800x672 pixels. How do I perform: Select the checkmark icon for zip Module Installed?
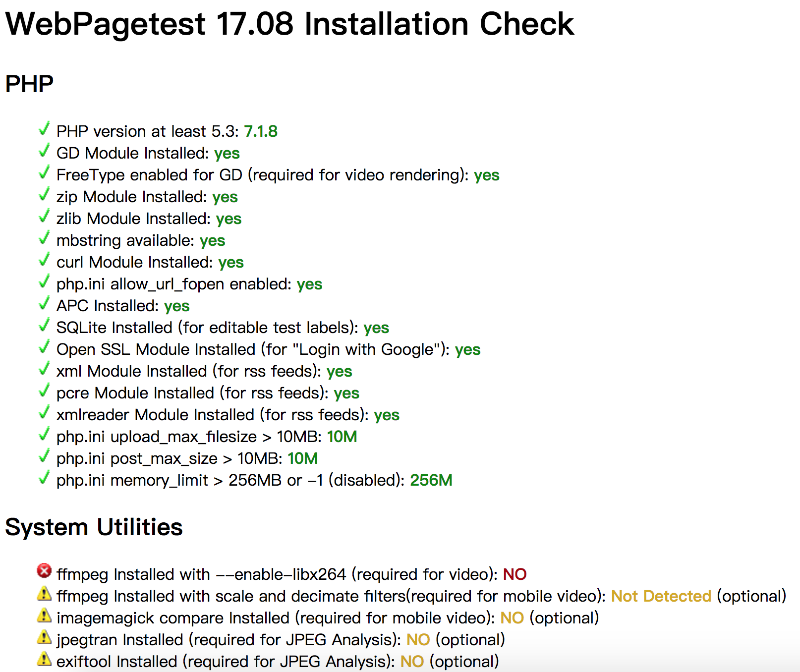44,194
